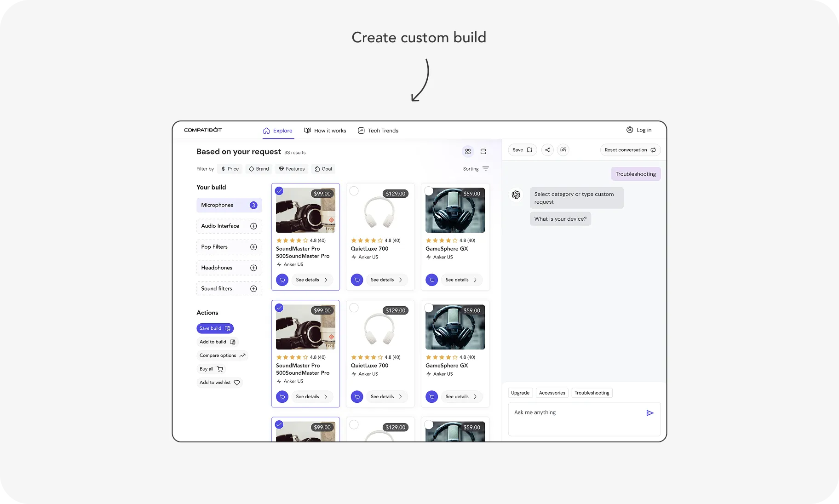Send message with the arrow icon
Screen dimensions: 839x504
649,413
